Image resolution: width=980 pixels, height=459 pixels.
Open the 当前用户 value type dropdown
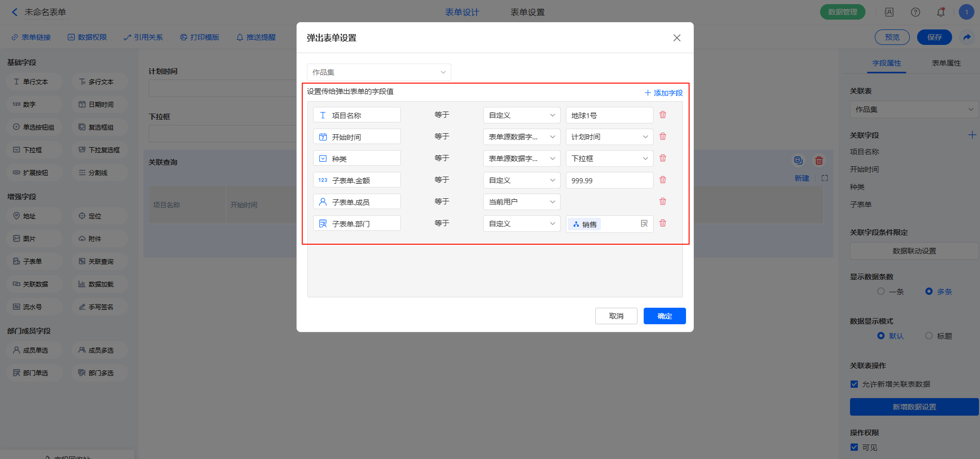click(521, 202)
